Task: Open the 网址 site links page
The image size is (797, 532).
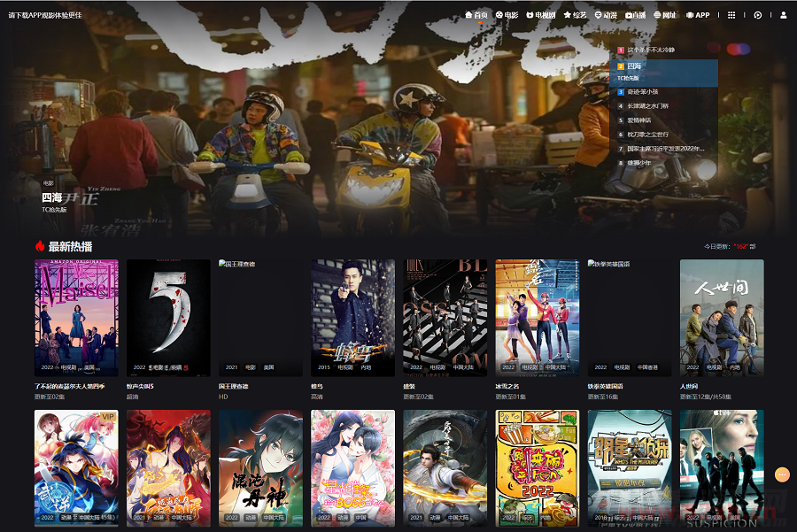Action: click(665, 15)
